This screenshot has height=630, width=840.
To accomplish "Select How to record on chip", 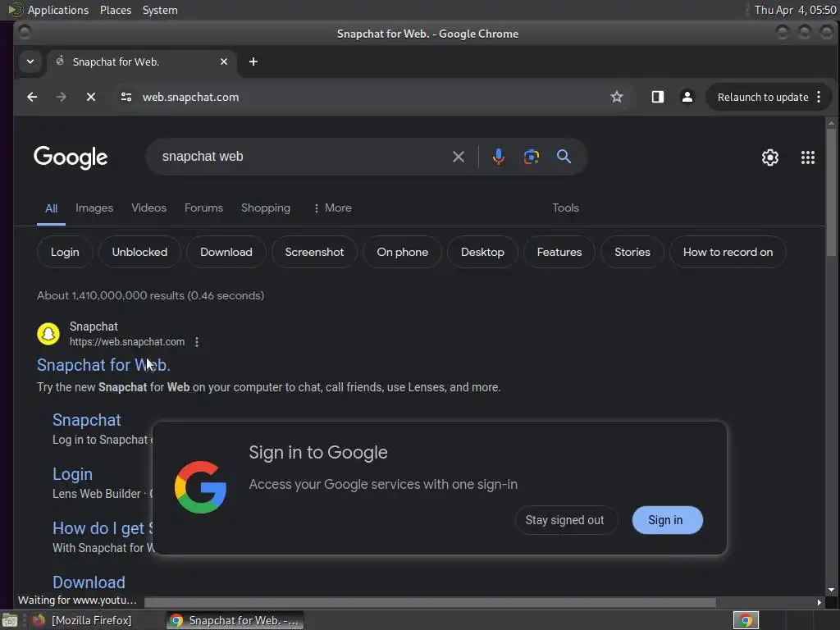I will click(728, 252).
